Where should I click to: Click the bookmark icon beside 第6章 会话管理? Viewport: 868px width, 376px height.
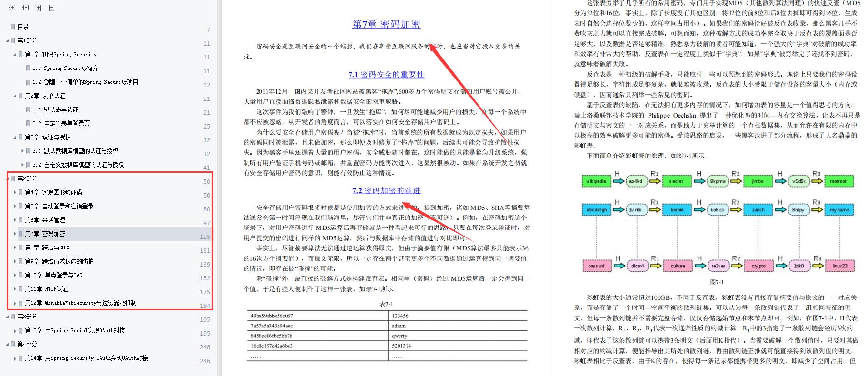click(20, 220)
